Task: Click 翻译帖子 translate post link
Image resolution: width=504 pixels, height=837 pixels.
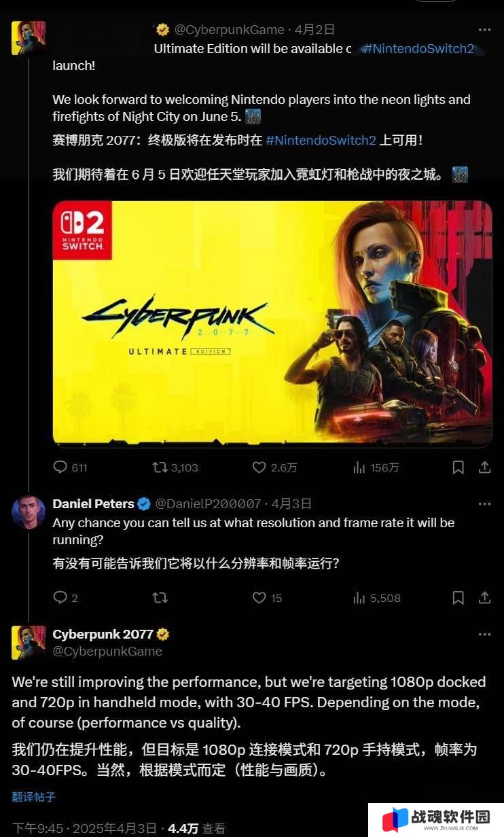Action: pyautogui.click(x=34, y=797)
